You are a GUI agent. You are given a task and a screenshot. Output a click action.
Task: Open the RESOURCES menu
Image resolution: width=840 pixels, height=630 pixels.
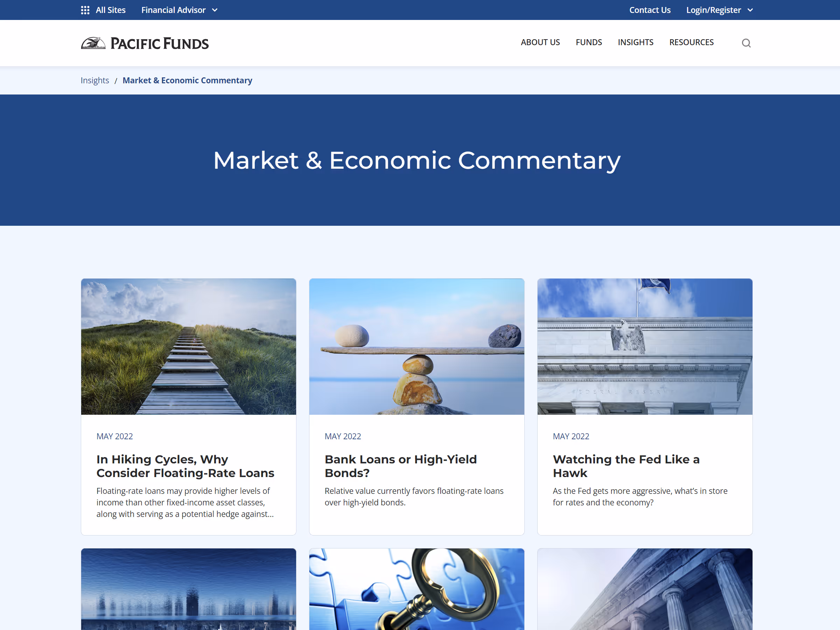691,42
